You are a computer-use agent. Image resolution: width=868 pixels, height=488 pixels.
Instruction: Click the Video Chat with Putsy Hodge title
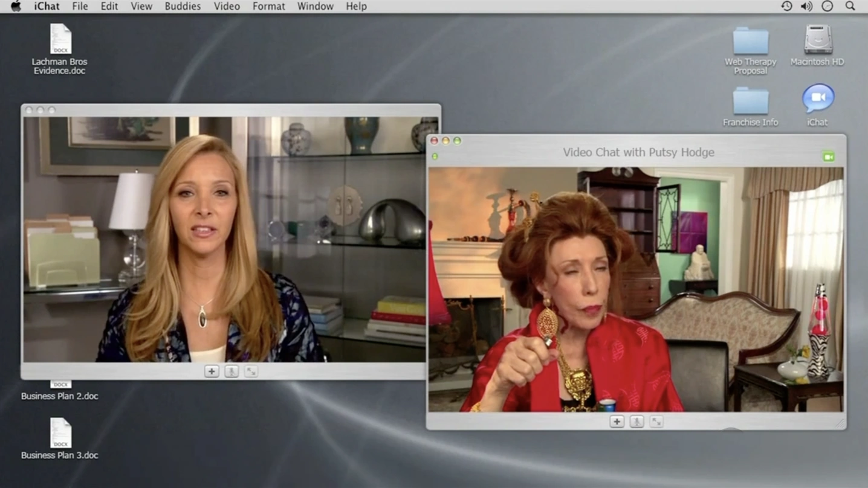pos(638,152)
